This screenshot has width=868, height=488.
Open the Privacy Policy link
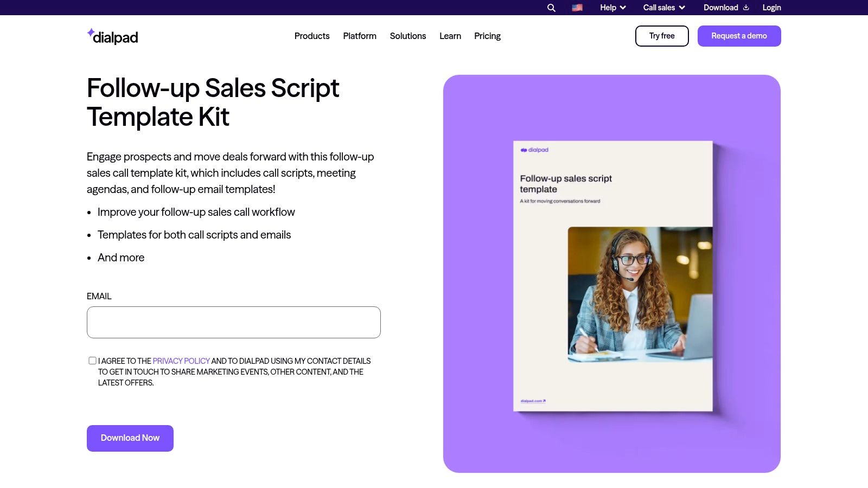click(x=181, y=361)
